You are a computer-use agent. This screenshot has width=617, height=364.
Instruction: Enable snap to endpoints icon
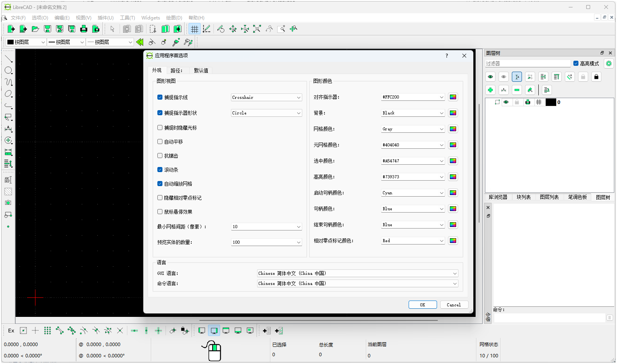pos(59,331)
